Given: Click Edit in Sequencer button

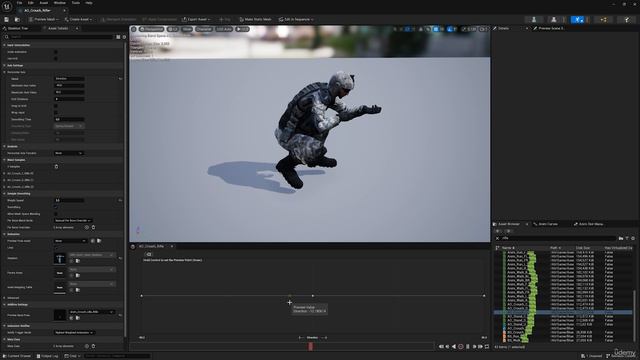Looking at the screenshot, I should tap(296, 19).
